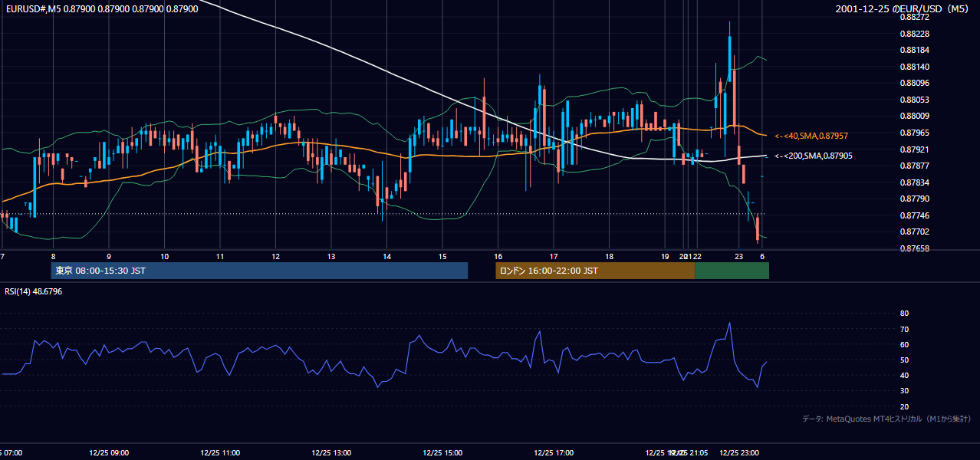Select the London 16:00-22:00 JST session bar
This screenshot has width=980, height=460.
pos(595,271)
